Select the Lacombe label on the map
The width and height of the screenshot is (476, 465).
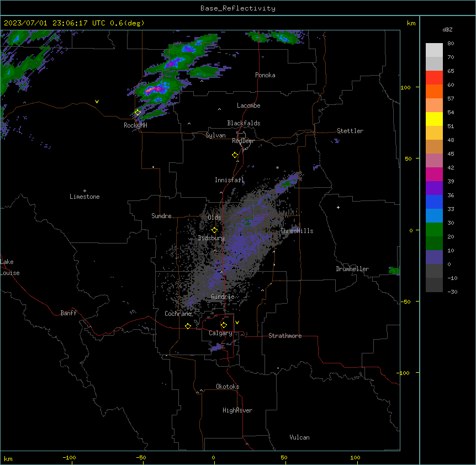pos(248,105)
